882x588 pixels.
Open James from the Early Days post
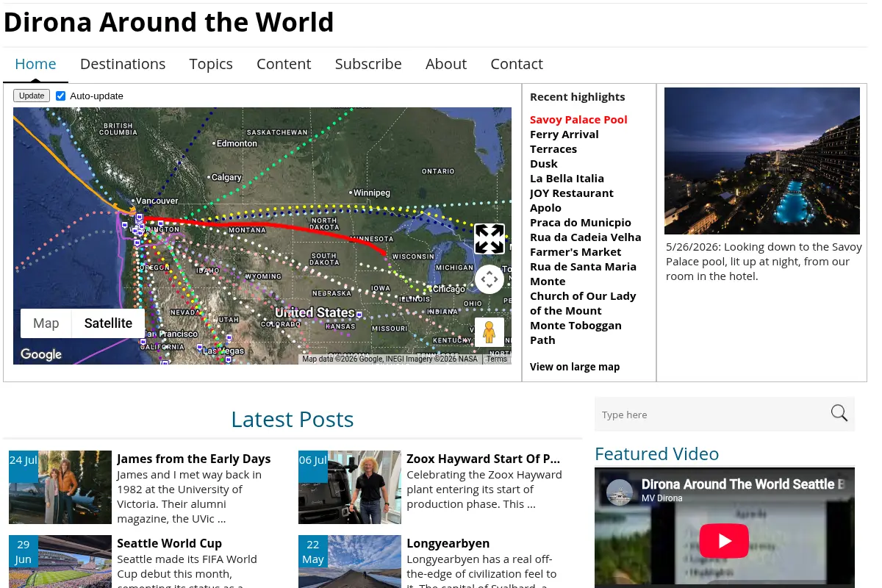pyautogui.click(x=193, y=459)
